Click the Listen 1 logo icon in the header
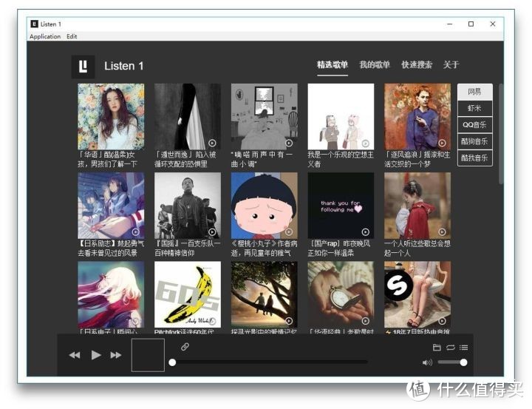Viewport: 532px width, 409px height. [83, 67]
